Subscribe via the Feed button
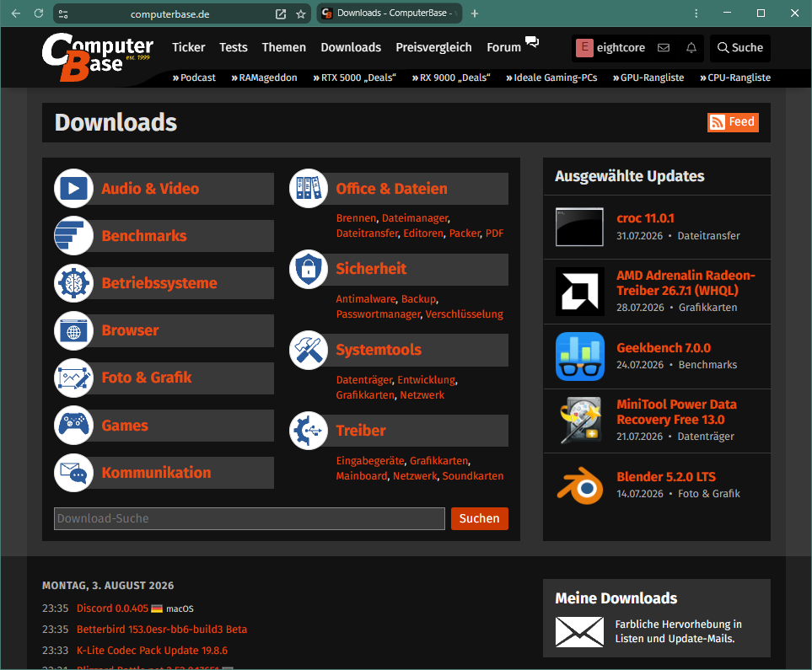Screen dimensions: 812x670 (x=734, y=122)
